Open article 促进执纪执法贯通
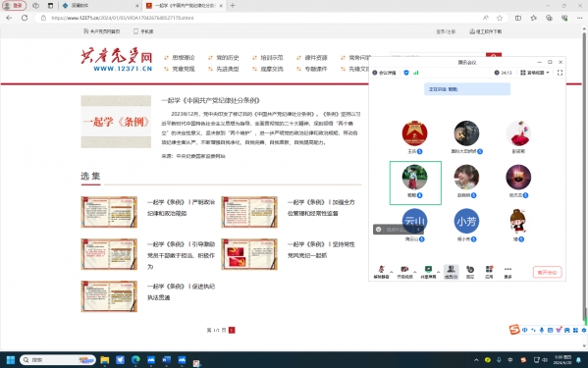 [x=182, y=291]
